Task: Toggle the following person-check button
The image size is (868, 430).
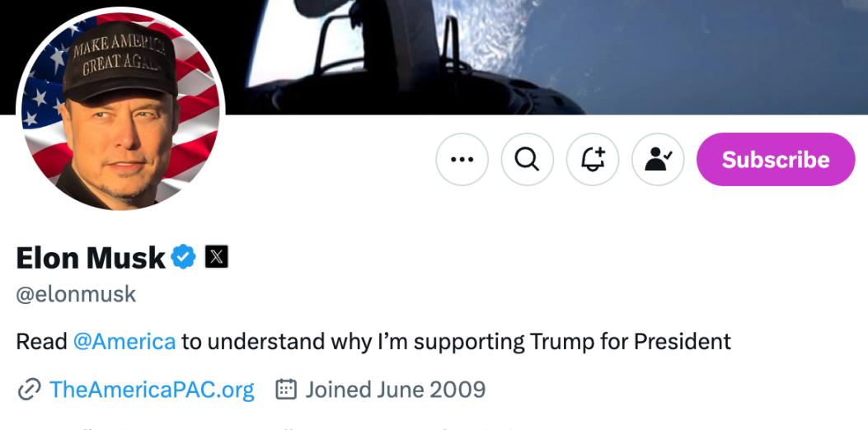Action: (657, 159)
